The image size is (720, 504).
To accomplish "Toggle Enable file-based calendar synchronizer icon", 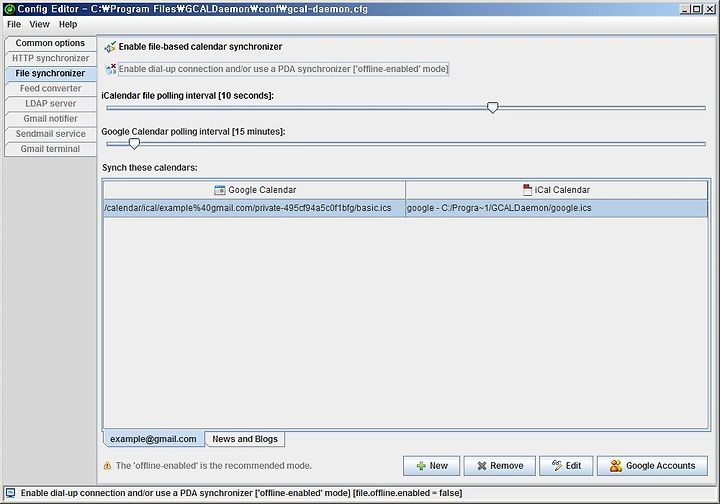I will click(110, 47).
